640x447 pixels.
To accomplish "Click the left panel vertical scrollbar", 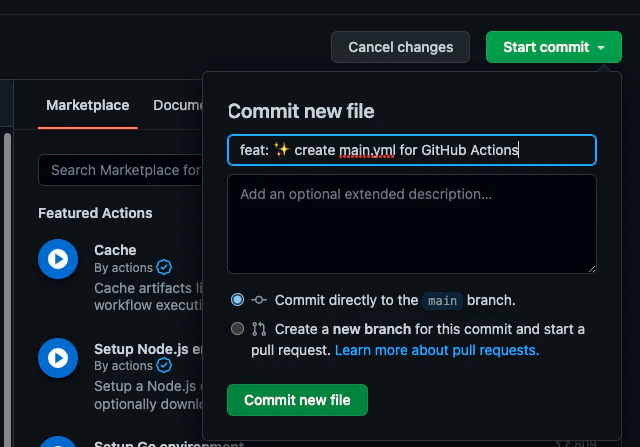I will 7,290.
